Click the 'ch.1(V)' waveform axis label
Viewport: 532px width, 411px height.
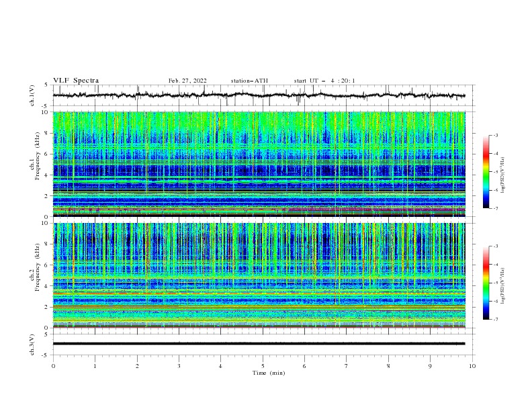tap(32, 95)
